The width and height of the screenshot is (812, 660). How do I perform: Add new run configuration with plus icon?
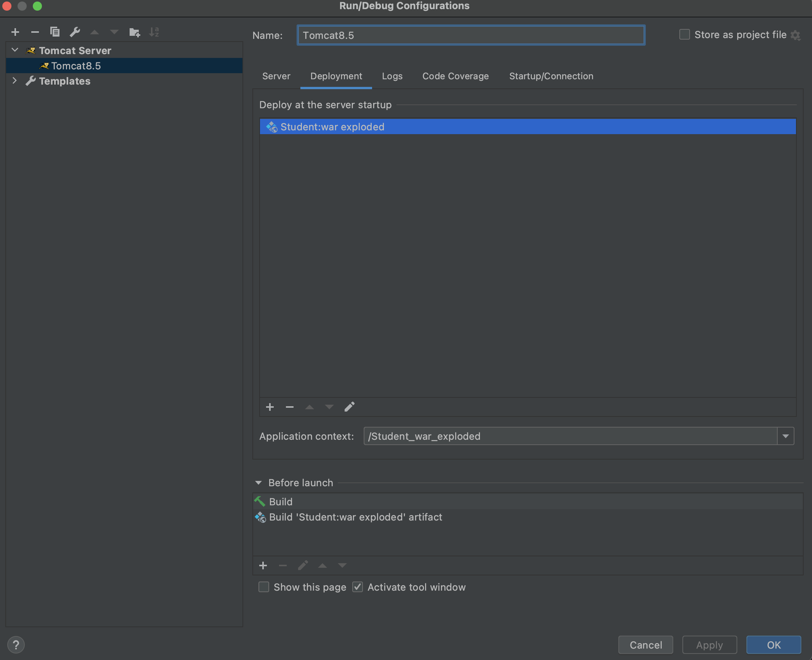click(x=15, y=32)
